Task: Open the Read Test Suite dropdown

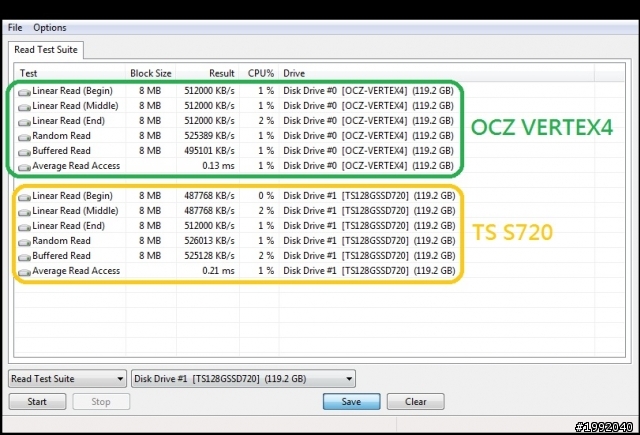Action: pyautogui.click(x=67, y=379)
